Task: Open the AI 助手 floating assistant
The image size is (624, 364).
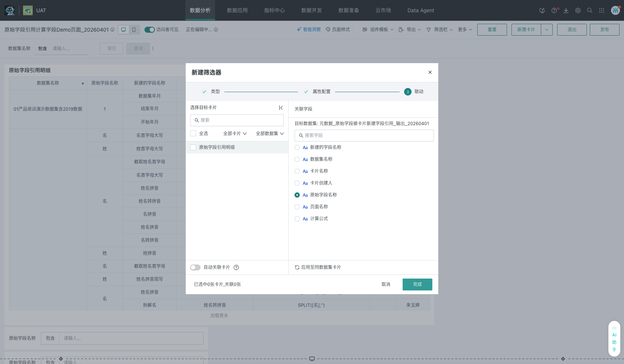Action: [x=614, y=339]
